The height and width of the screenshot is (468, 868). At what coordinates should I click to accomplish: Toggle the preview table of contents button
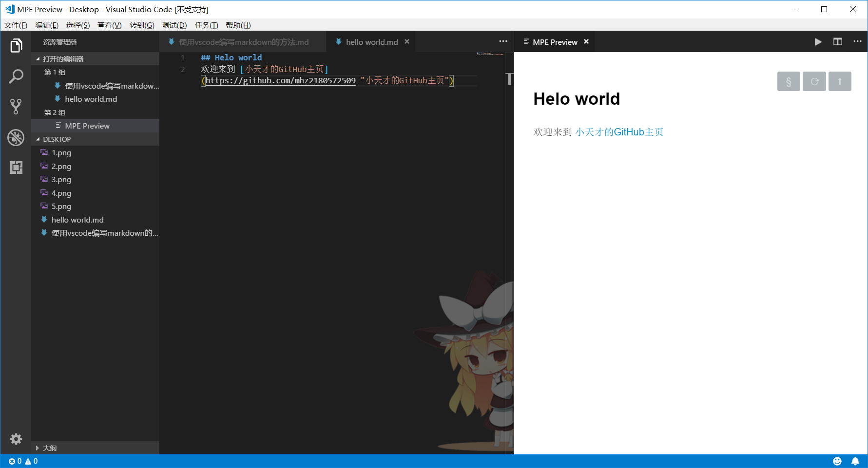pyautogui.click(x=789, y=81)
